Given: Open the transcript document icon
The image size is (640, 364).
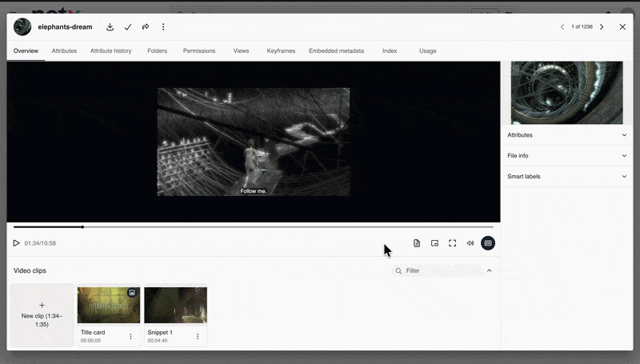Looking at the screenshot, I should click(417, 243).
